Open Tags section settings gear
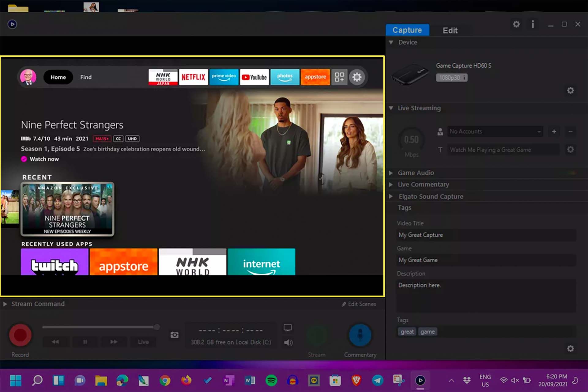 click(x=570, y=348)
